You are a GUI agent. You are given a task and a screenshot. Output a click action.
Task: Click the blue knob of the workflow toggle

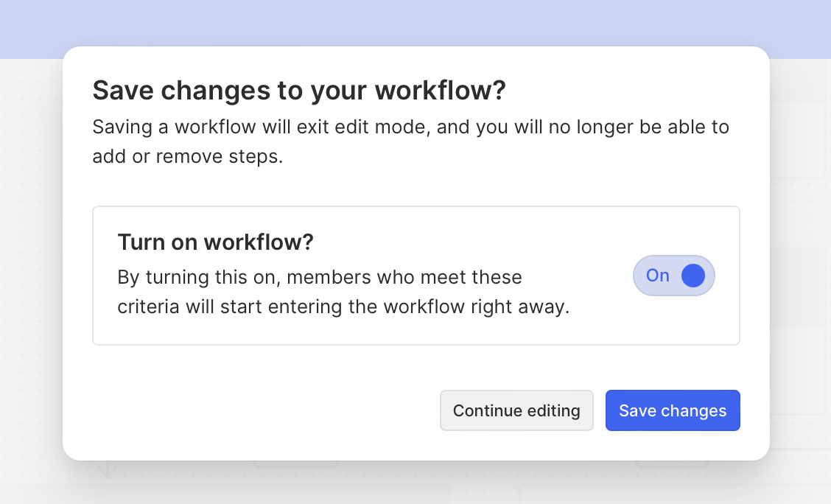693,276
